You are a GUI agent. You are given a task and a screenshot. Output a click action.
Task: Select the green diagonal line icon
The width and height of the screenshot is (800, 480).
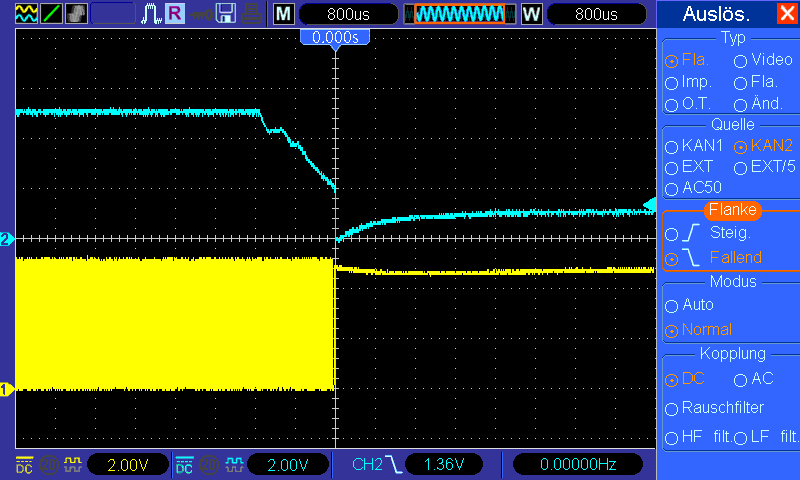(x=51, y=14)
